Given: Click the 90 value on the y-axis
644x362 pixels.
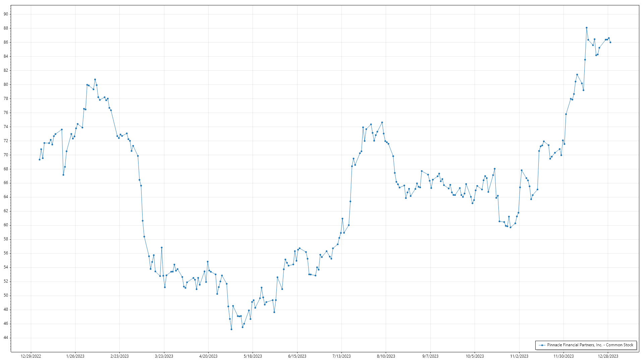Looking at the screenshot, I should (x=6, y=14).
